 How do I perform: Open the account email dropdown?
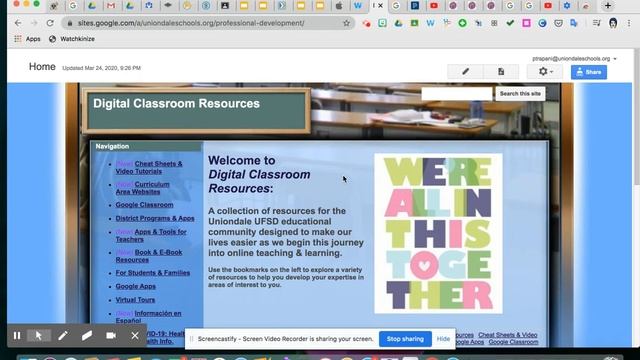(x=574, y=59)
